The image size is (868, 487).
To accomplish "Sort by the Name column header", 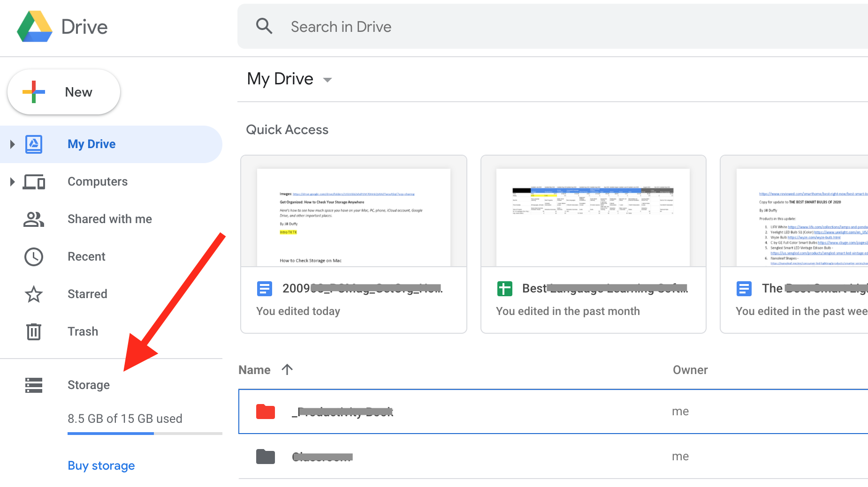I will (x=254, y=370).
